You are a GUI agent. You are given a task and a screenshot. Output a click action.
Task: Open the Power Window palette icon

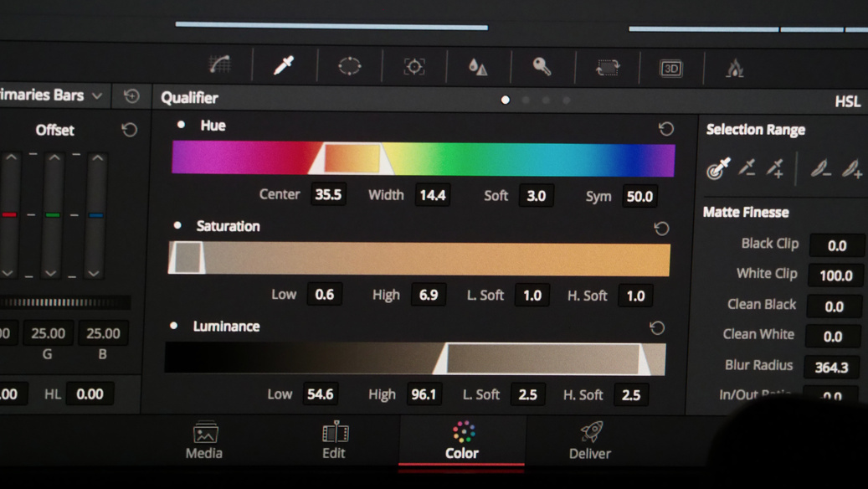click(x=349, y=66)
